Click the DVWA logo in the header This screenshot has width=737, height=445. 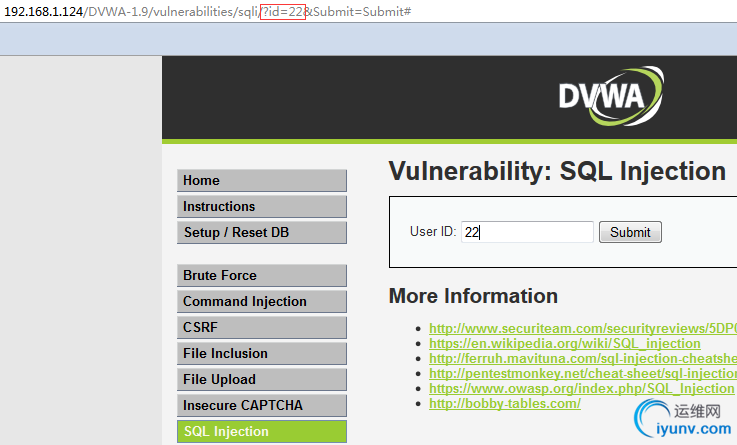611,96
